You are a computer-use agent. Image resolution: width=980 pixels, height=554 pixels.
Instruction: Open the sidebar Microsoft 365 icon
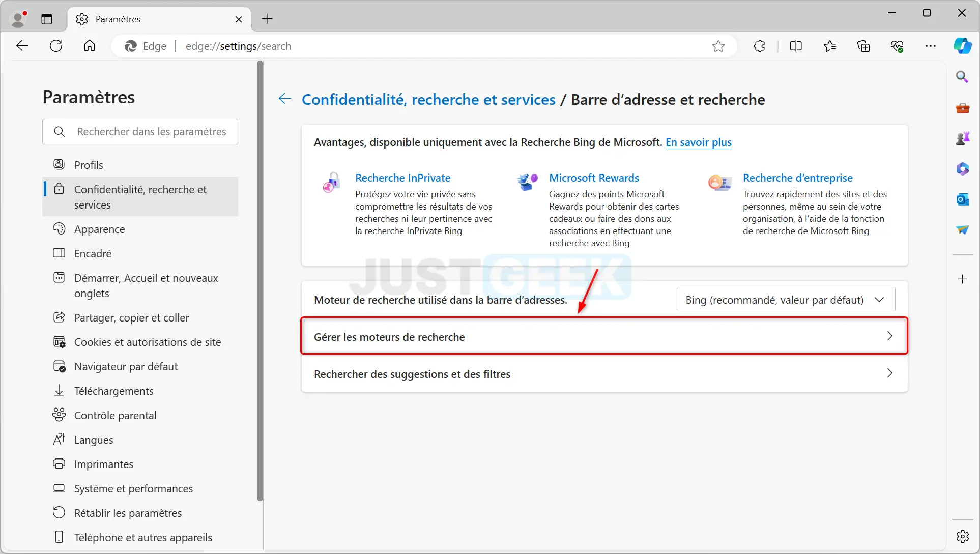point(962,169)
